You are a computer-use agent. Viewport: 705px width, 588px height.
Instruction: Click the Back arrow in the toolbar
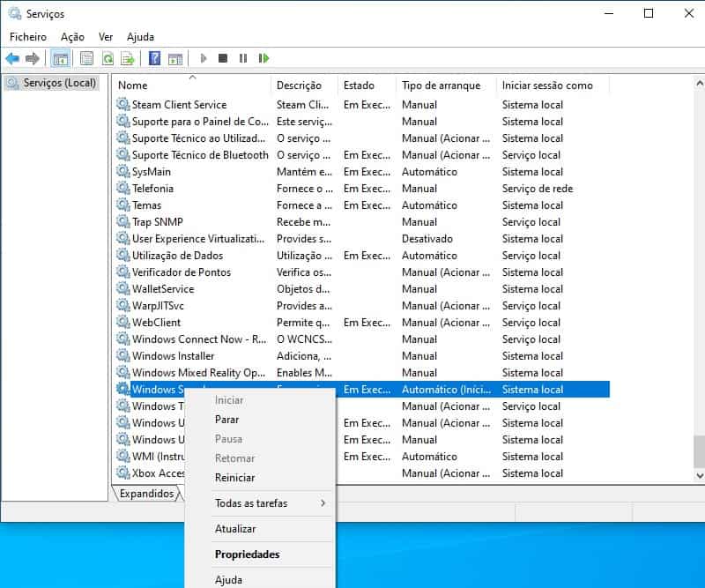(x=12, y=59)
